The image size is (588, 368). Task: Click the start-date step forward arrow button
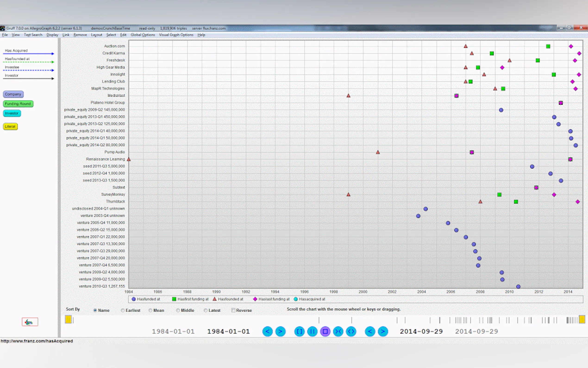[280, 331]
